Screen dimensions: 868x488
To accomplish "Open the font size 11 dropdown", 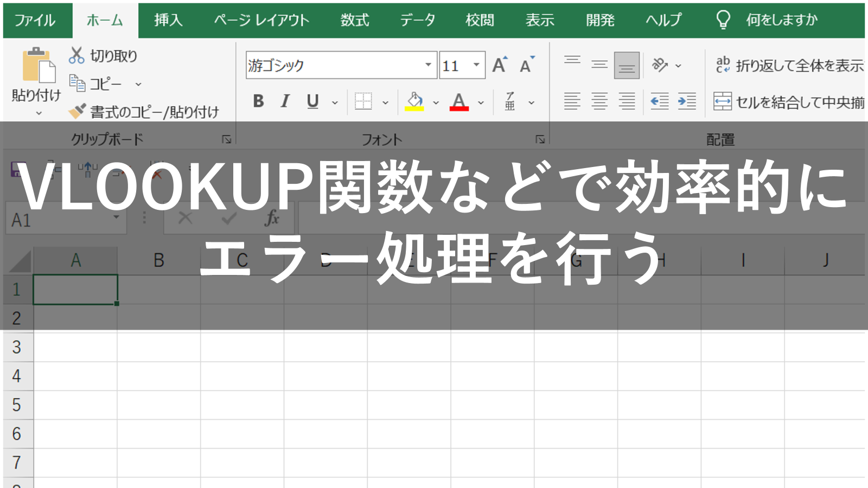I will pyautogui.click(x=476, y=66).
